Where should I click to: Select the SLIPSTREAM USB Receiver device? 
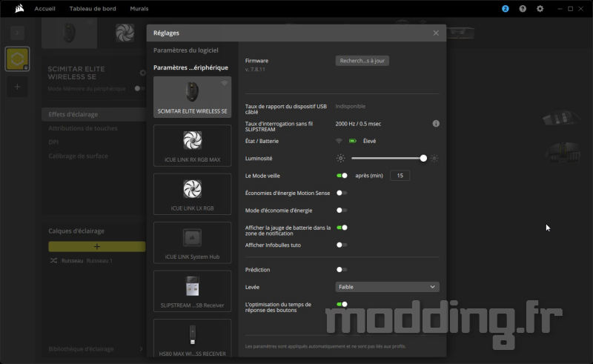coord(192,291)
